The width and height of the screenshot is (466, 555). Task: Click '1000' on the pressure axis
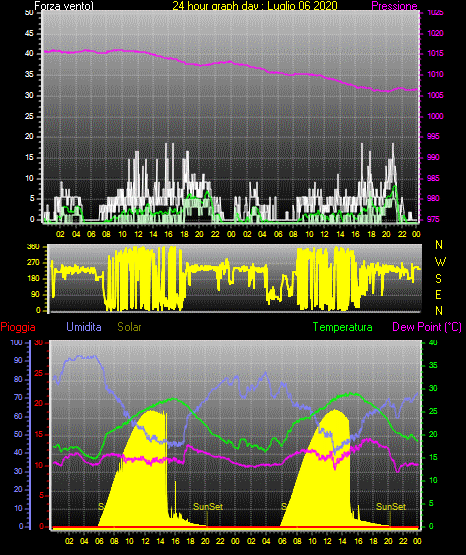click(435, 116)
